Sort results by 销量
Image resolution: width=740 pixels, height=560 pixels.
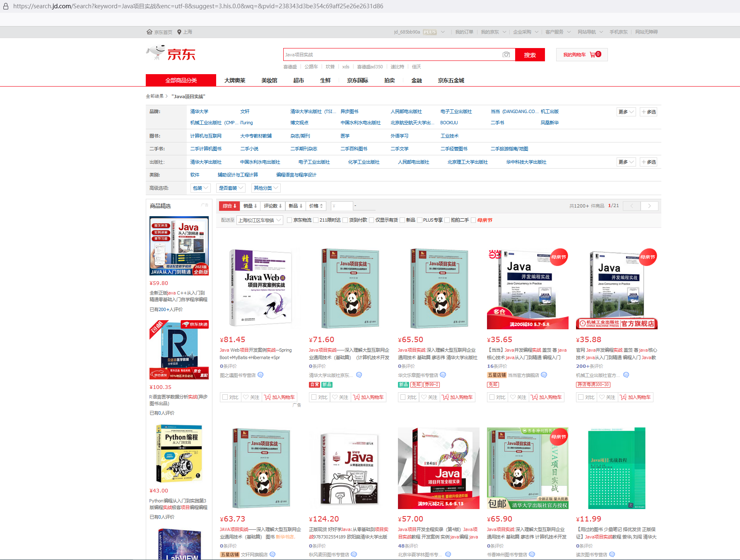tap(250, 206)
